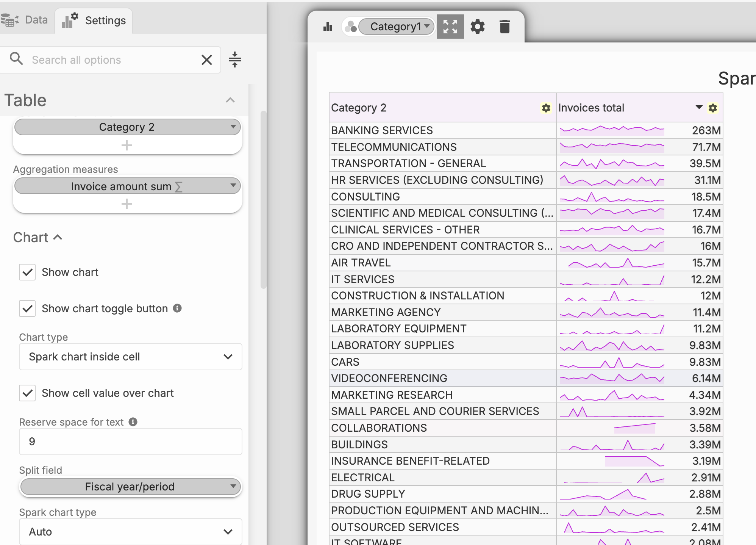Disable Show cell value over chart
The width and height of the screenshot is (756, 545).
pos(27,393)
